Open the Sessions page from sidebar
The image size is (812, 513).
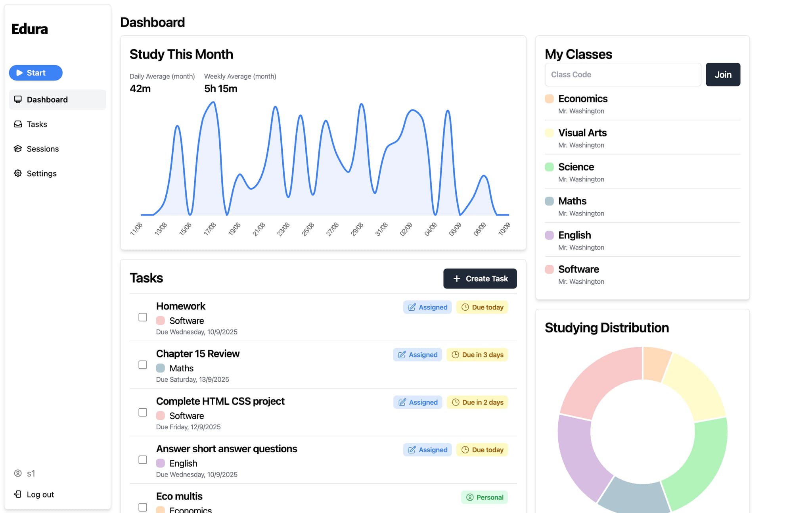(43, 148)
